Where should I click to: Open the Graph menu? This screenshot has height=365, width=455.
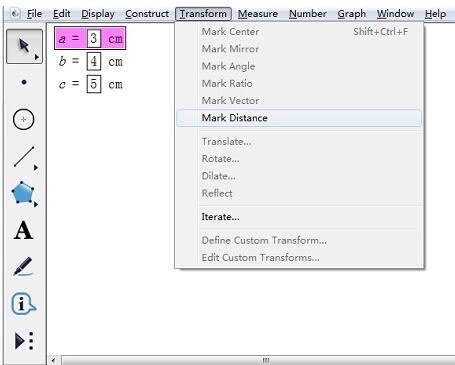351,14
